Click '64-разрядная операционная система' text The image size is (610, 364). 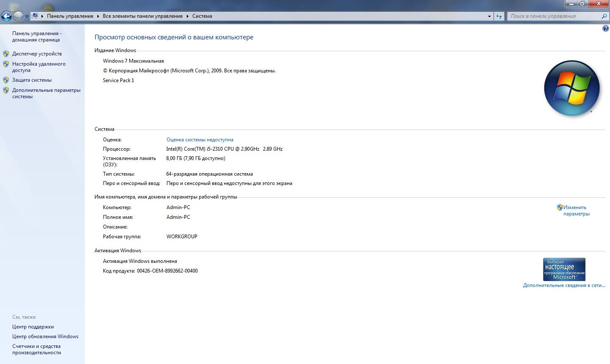210,174
